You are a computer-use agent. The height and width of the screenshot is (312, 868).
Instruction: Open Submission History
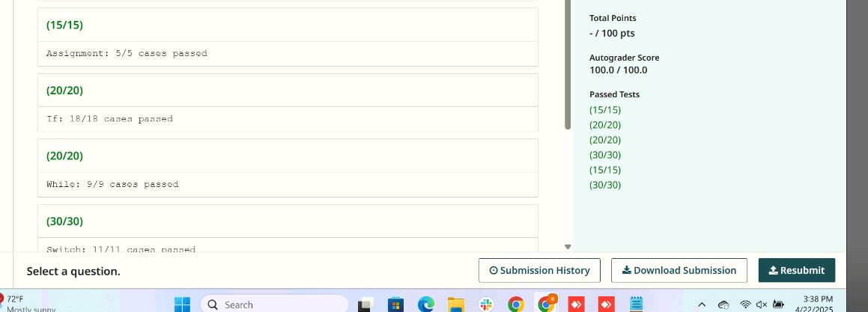coord(539,270)
